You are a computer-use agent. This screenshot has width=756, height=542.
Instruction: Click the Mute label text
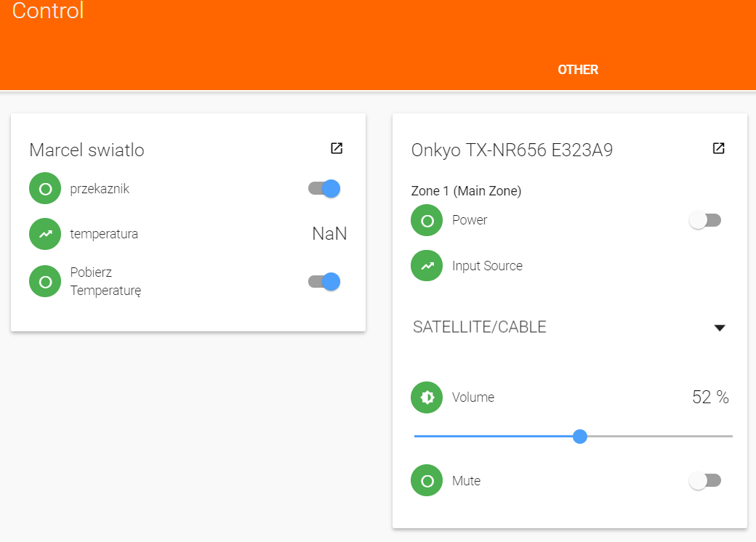pyautogui.click(x=466, y=481)
